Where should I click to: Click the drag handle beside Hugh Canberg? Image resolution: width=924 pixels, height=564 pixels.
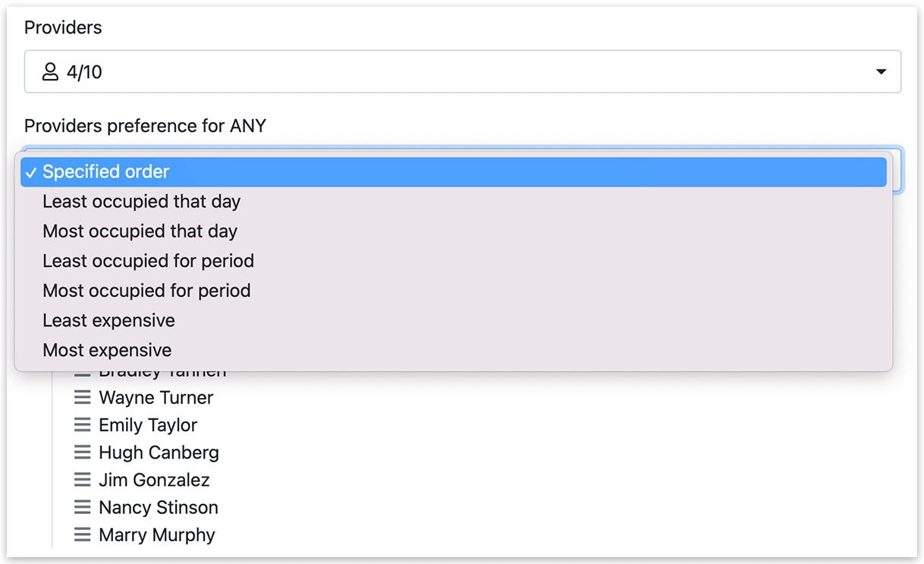[82, 453]
